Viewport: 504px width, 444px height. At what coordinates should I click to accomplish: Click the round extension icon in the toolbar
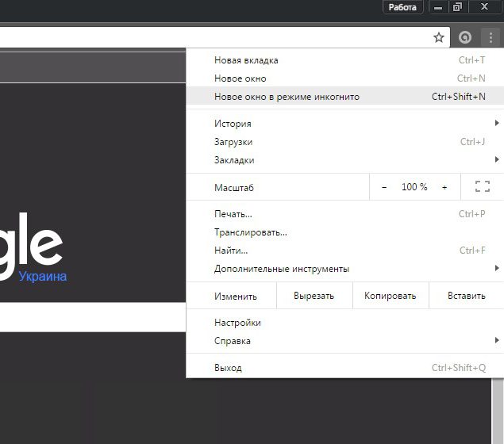[465, 37]
